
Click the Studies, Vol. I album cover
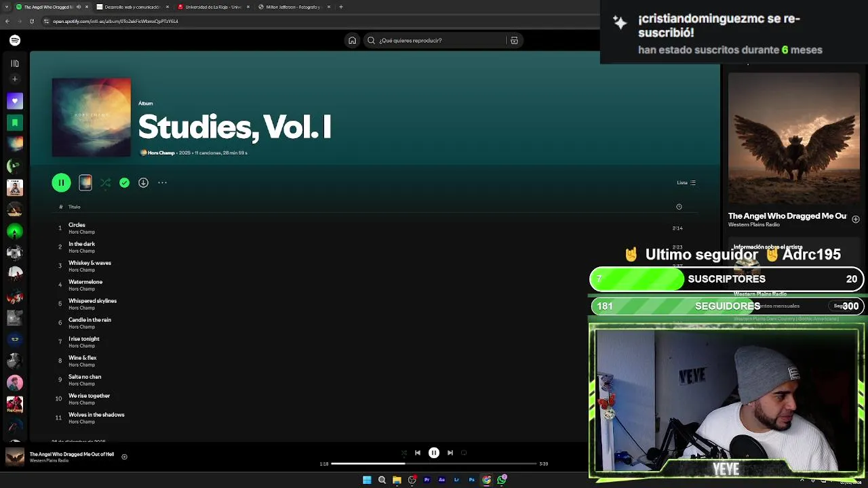[x=92, y=117]
